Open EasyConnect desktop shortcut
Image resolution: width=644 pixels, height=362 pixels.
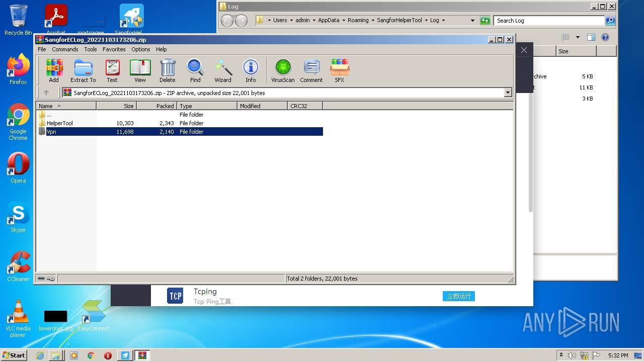coord(94,316)
